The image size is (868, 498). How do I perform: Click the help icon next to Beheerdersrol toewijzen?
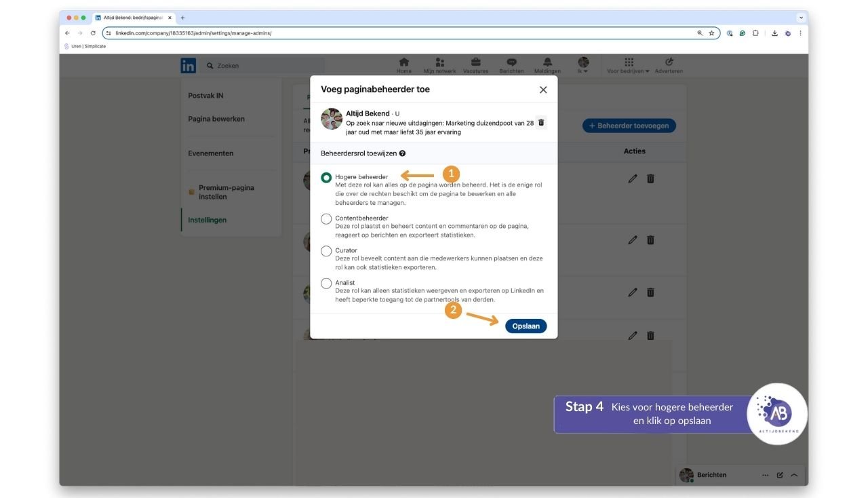click(403, 154)
